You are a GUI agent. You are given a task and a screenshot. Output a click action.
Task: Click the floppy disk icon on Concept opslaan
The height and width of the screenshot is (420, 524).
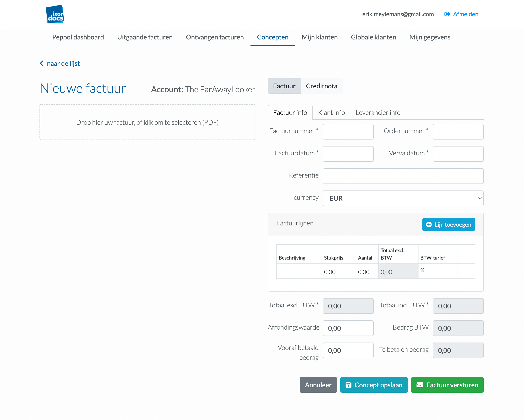pos(348,385)
